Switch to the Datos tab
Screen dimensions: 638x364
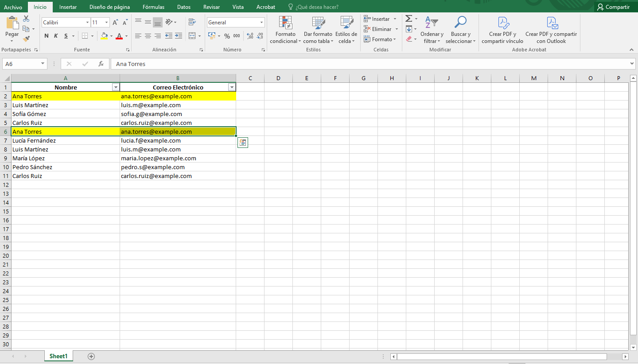coord(184,7)
